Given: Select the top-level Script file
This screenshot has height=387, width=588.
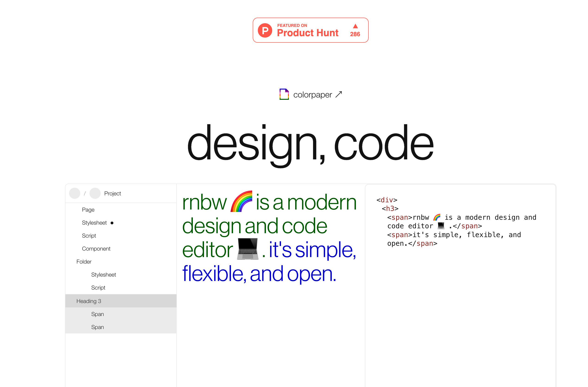Looking at the screenshot, I should [121, 236].
